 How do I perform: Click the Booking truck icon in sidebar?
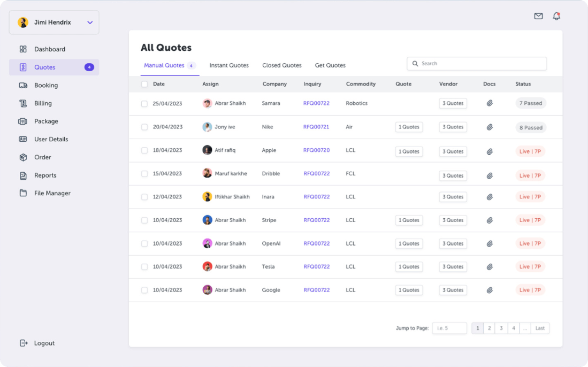[23, 85]
